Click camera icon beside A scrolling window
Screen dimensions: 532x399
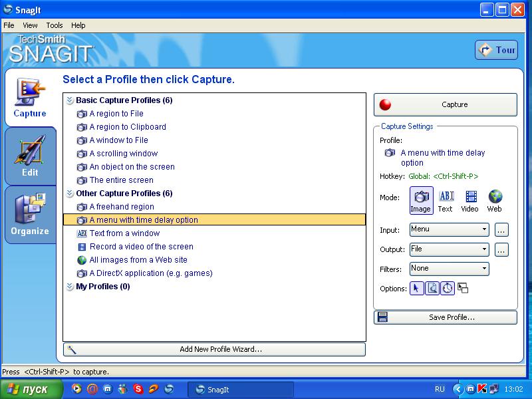click(x=82, y=154)
